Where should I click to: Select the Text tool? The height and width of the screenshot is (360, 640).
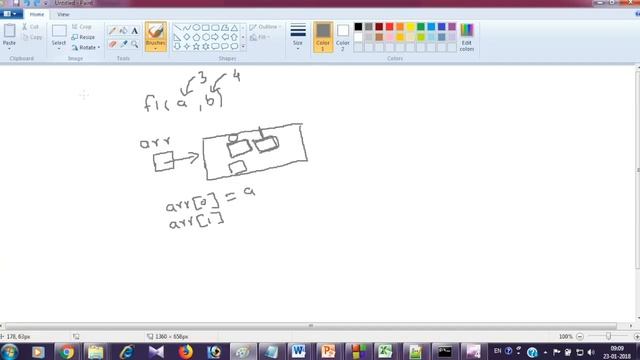tap(135, 31)
